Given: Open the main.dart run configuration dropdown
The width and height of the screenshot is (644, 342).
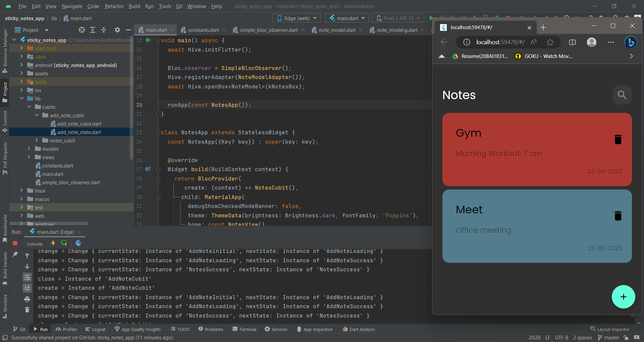Looking at the screenshot, I should coord(347,18).
